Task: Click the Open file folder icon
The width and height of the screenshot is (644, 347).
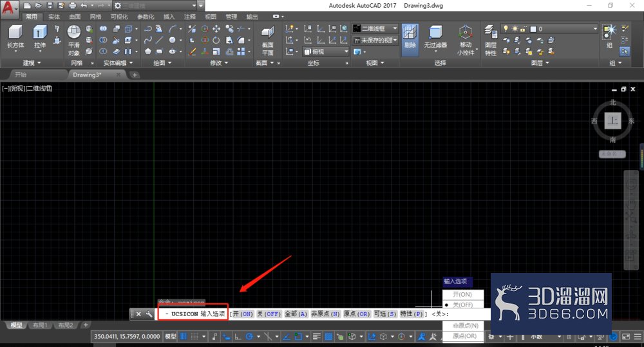Action: (39, 6)
